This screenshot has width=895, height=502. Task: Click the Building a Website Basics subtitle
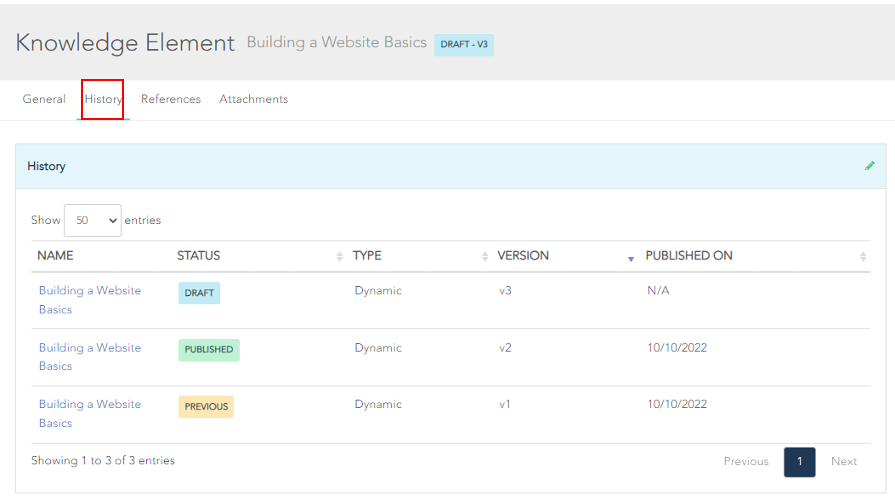point(337,42)
